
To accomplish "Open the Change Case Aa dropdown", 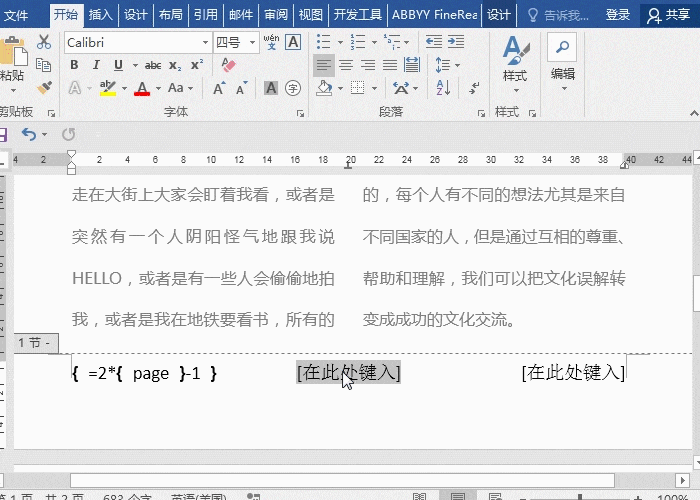I will coord(180,88).
